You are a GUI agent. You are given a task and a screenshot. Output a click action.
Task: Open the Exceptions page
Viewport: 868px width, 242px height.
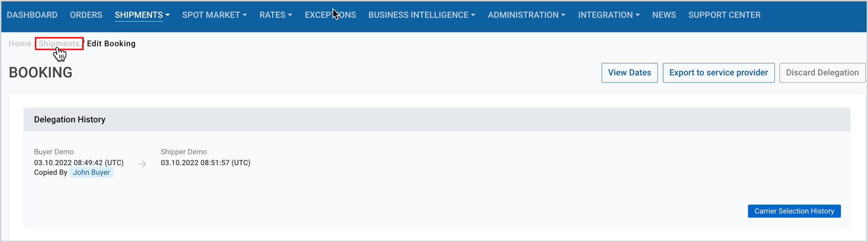[330, 15]
